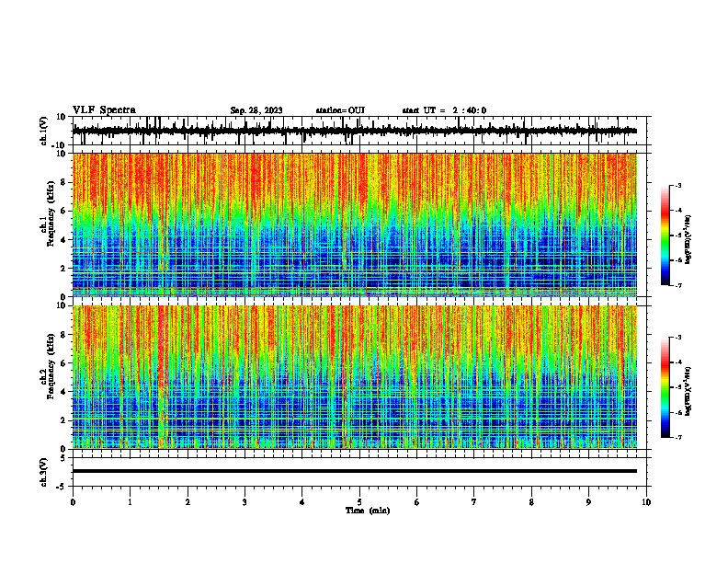Click the ch.1 frequency spectrogram panel
Screen dimensions: 728x563
coord(355,224)
